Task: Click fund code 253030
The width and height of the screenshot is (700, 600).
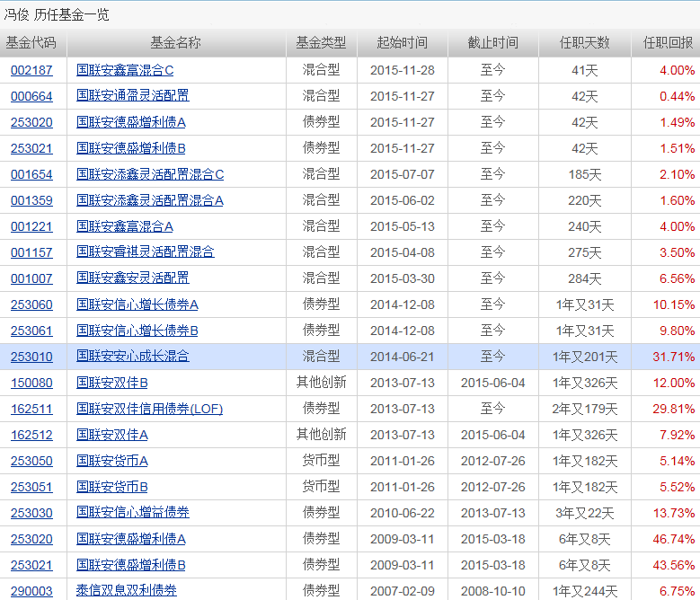Action: coord(31,513)
